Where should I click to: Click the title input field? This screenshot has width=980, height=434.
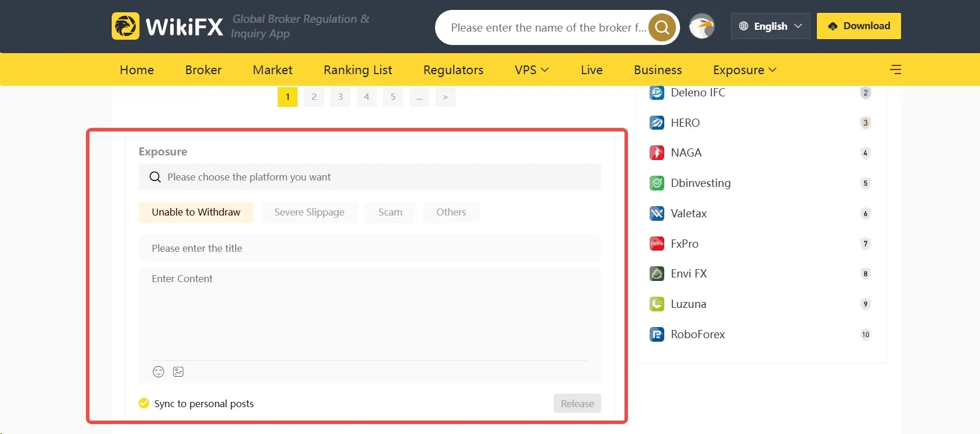[370, 248]
